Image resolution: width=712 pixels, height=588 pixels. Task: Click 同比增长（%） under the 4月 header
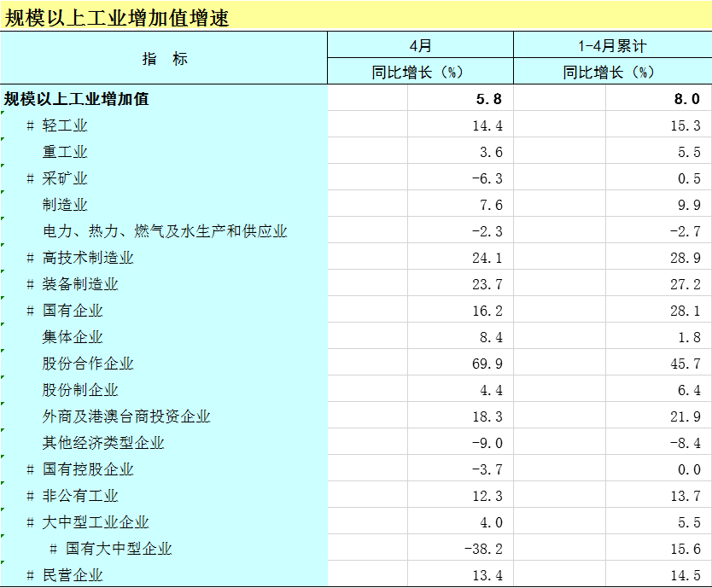click(x=420, y=73)
